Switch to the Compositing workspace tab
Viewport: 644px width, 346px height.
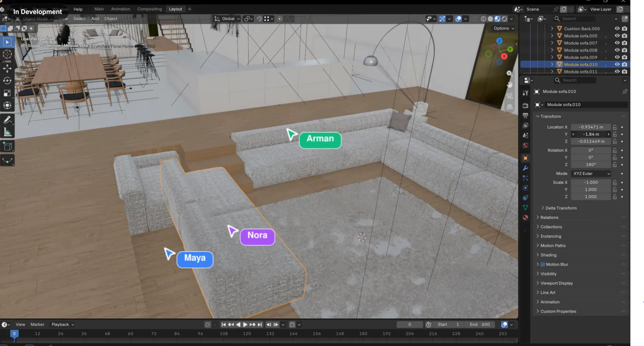(x=149, y=9)
